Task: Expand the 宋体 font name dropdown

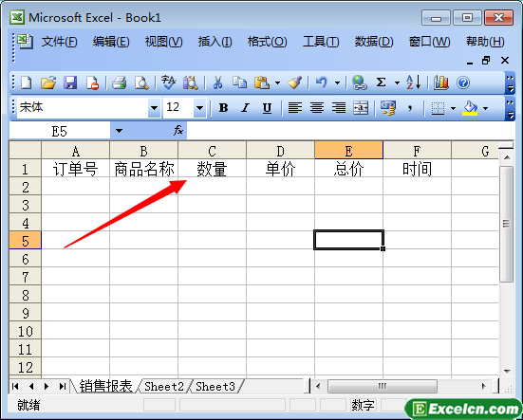Action: point(154,108)
